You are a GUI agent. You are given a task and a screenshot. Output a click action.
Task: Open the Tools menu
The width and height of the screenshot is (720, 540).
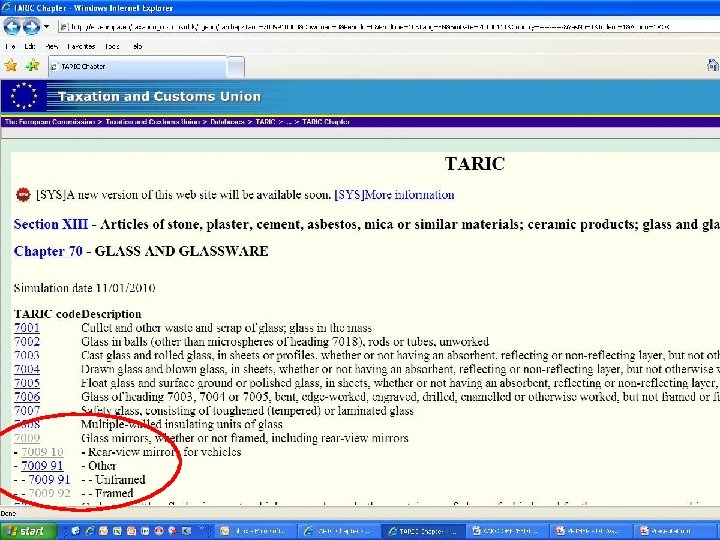coord(112,46)
